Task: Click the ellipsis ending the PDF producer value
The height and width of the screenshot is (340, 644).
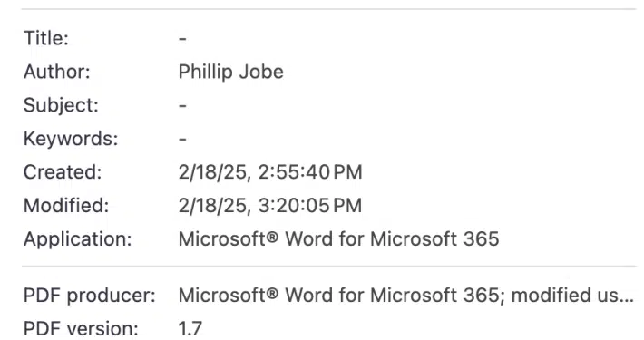Action: point(627,301)
